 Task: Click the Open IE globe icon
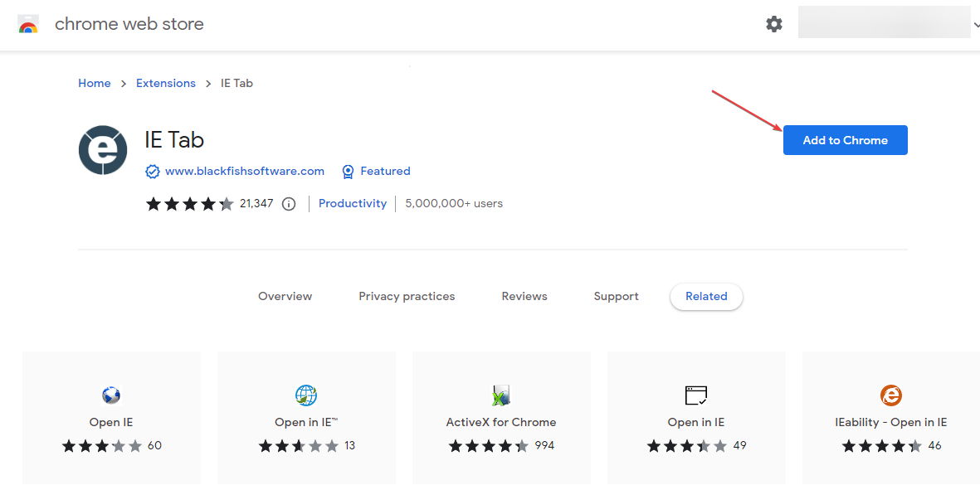110,395
